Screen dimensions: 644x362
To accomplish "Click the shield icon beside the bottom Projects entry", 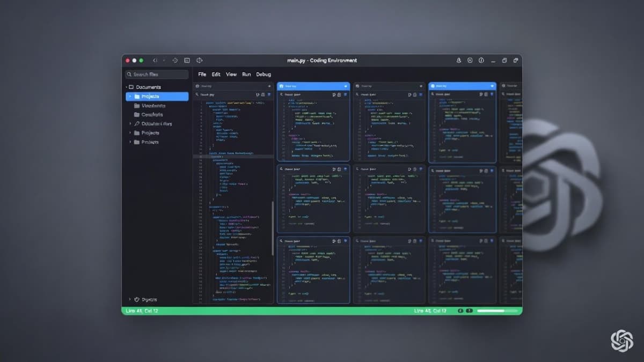I will point(136,299).
